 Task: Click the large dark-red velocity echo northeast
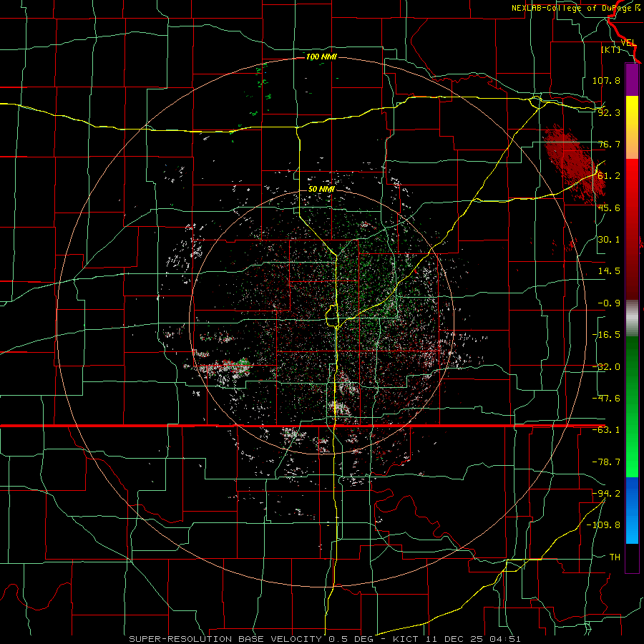pyautogui.click(x=574, y=164)
